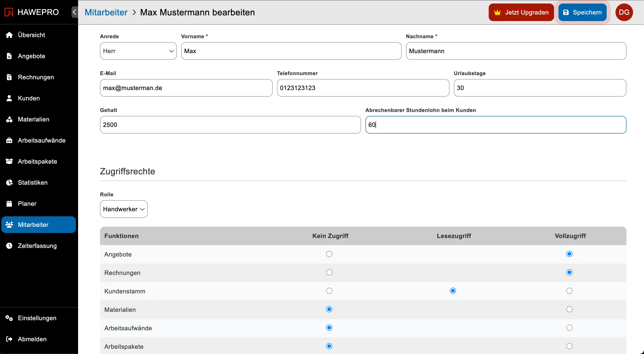Click the Angebote document icon
The image size is (644, 354).
click(9, 56)
